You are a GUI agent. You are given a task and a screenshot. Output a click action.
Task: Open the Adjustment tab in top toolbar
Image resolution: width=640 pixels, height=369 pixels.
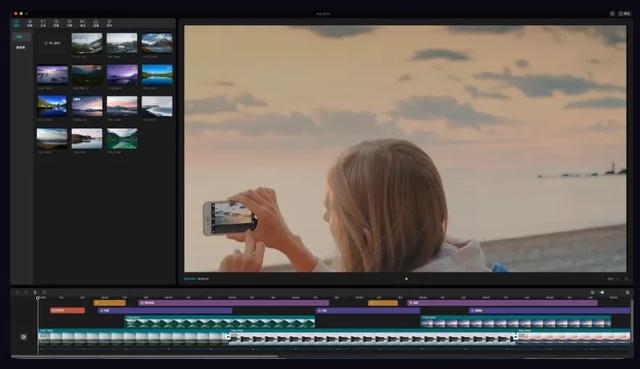pos(109,23)
